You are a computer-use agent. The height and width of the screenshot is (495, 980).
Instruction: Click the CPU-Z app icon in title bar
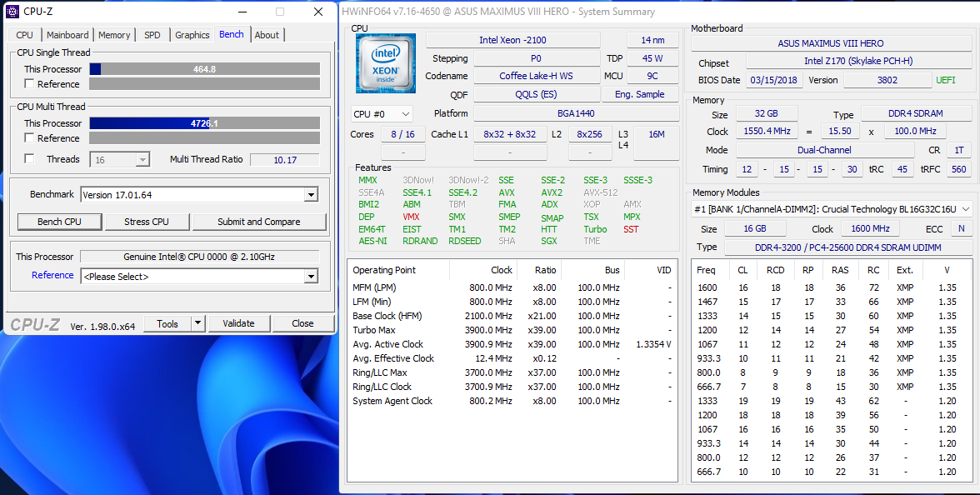pyautogui.click(x=12, y=12)
